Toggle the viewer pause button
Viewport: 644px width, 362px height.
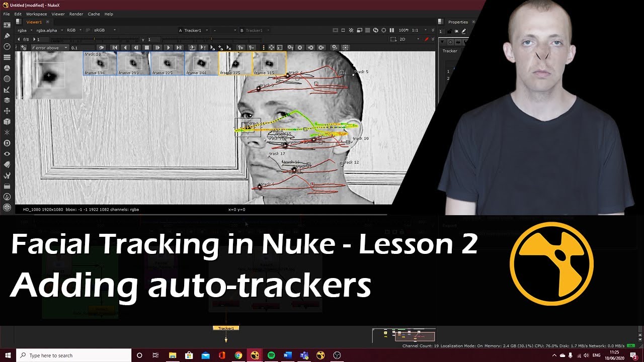[391, 30]
